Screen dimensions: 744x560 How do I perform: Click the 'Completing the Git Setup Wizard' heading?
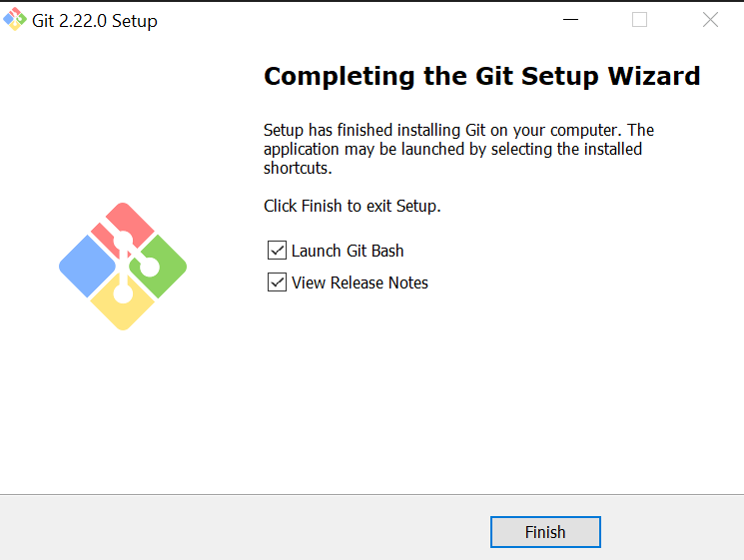[481, 76]
